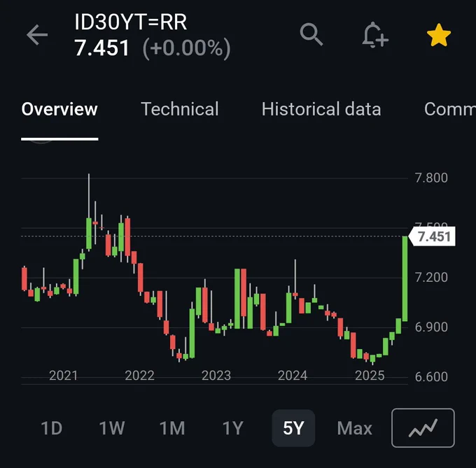
Task: Click the 7.800 axis label
Action: (431, 178)
